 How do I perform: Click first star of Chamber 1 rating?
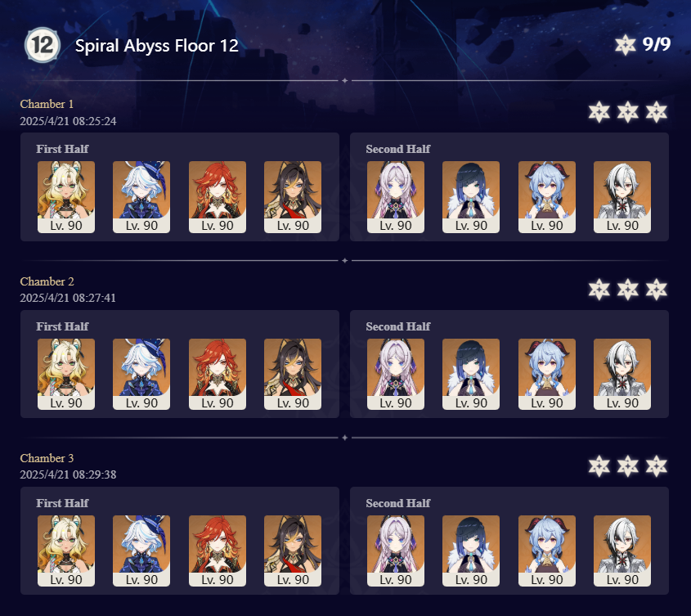click(x=599, y=112)
